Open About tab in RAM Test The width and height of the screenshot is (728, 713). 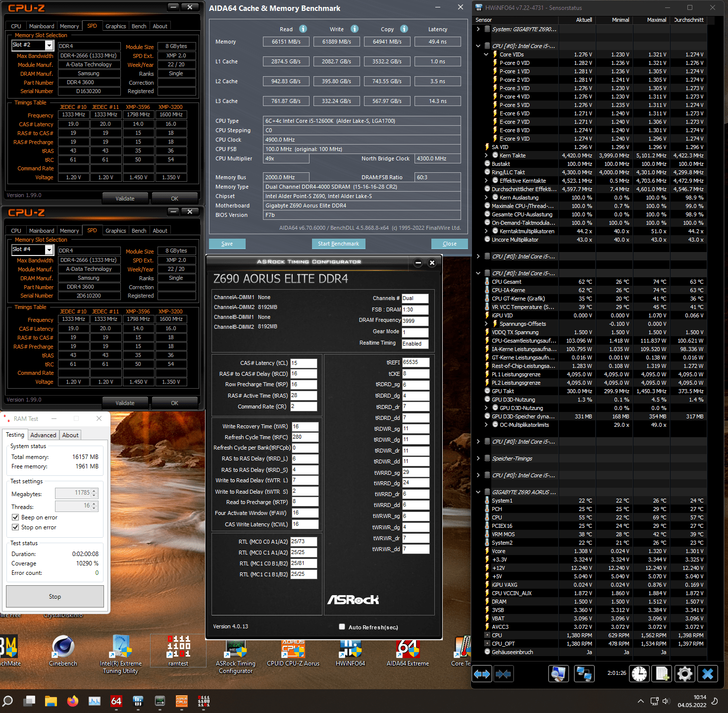click(70, 435)
